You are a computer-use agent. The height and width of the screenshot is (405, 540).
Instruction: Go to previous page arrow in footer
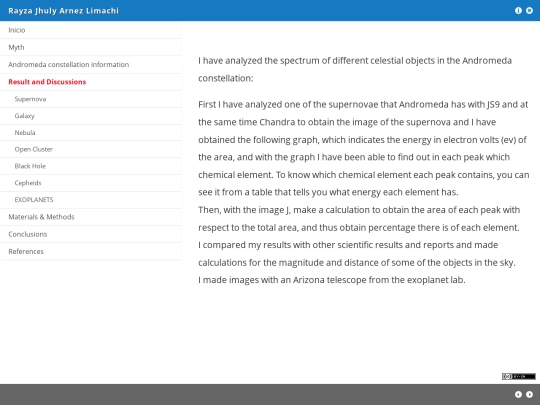tap(518, 395)
